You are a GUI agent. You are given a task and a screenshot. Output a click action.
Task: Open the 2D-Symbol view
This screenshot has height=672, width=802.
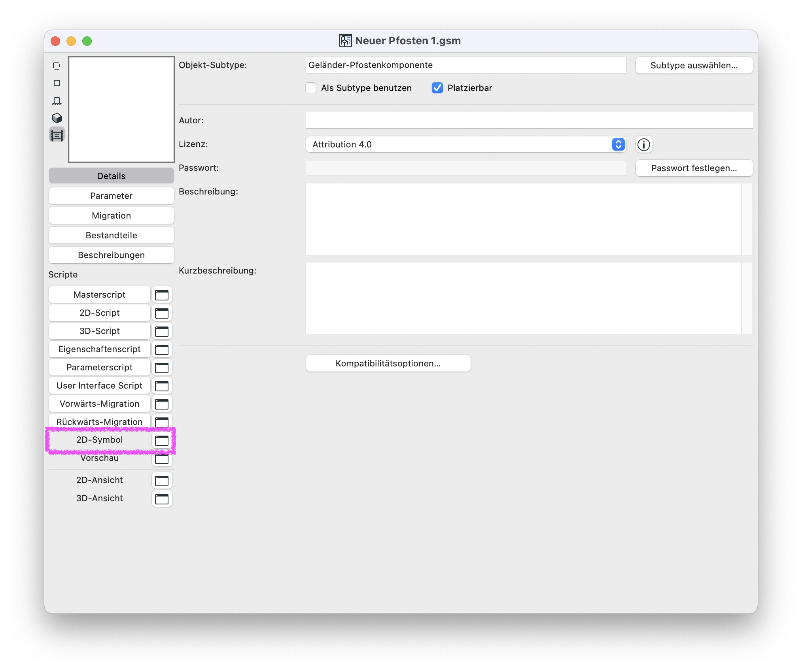coord(100,440)
